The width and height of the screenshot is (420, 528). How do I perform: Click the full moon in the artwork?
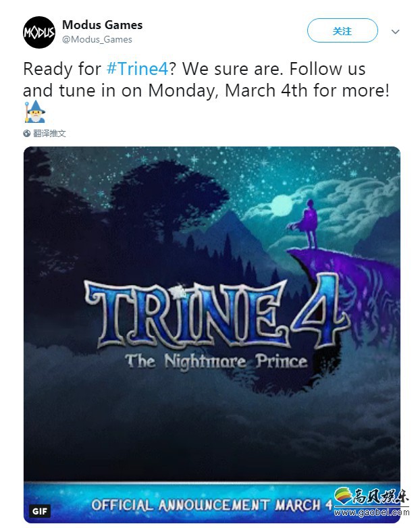pyautogui.click(x=281, y=205)
